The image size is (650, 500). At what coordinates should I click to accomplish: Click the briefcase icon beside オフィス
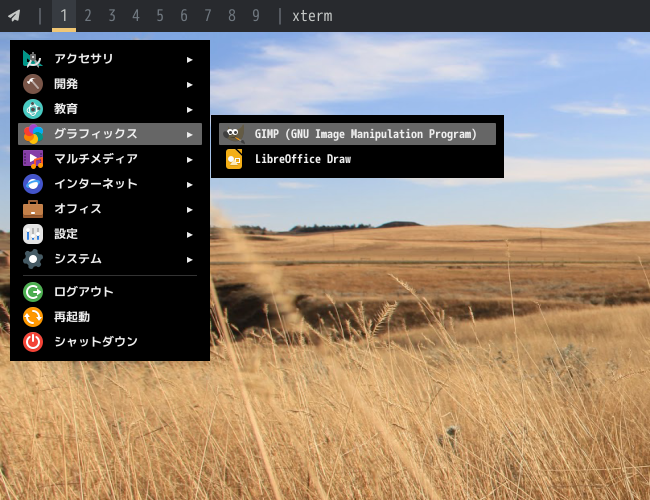tap(33, 209)
